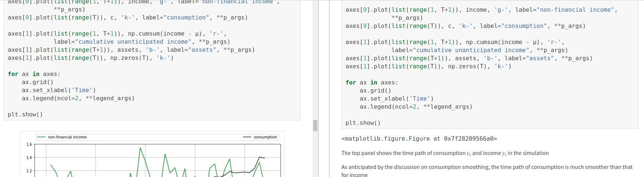Image resolution: width=644 pixels, height=177 pixels.
Task: Click the 1.4 y-axis tick label
Action: (29, 158)
